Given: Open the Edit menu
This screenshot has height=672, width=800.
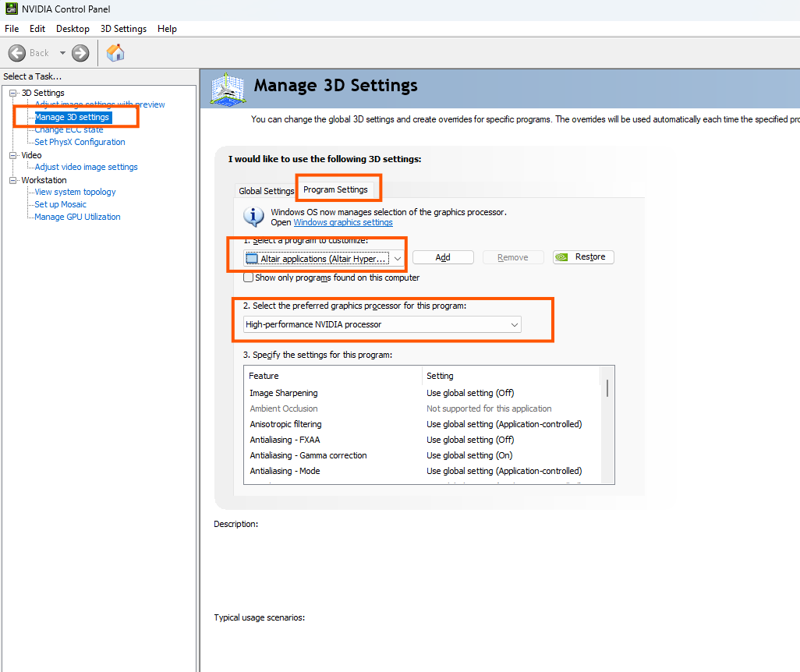Looking at the screenshot, I should coord(37,29).
